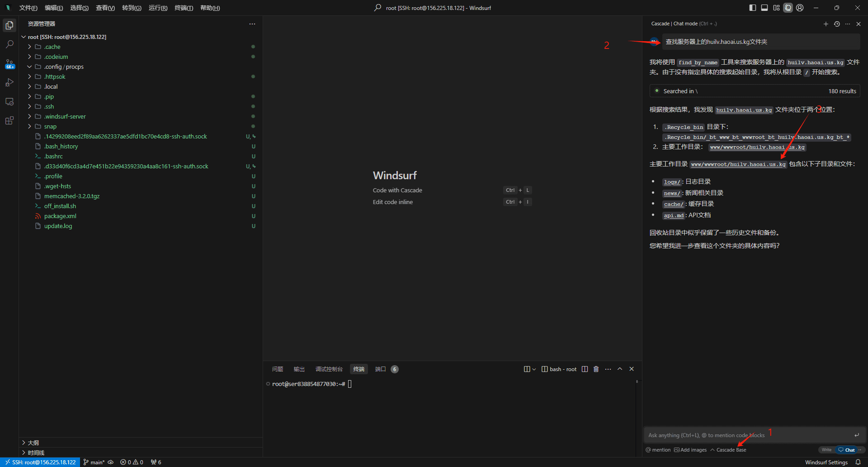Kill terminal with the trash icon

[596, 369]
